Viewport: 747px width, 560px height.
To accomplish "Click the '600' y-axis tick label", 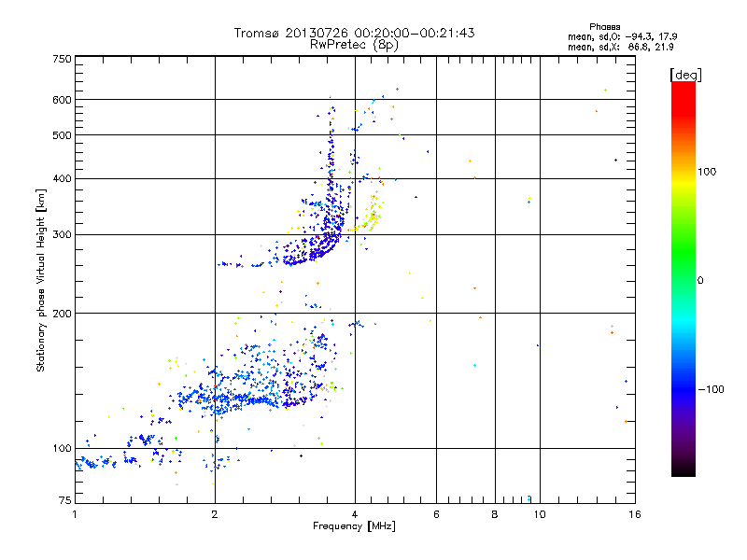I will (62, 100).
